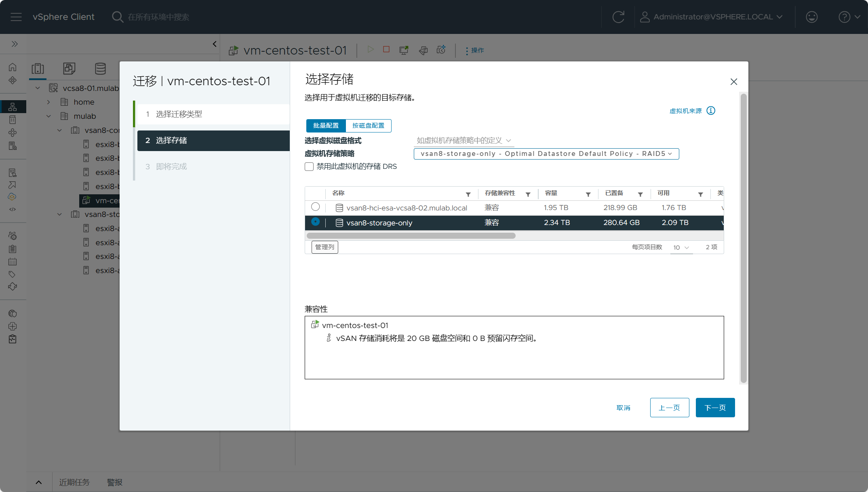Click the take snapshot icon
Image resolution: width=868 pixels, height=492 pixels.
(x=441, y=49)
